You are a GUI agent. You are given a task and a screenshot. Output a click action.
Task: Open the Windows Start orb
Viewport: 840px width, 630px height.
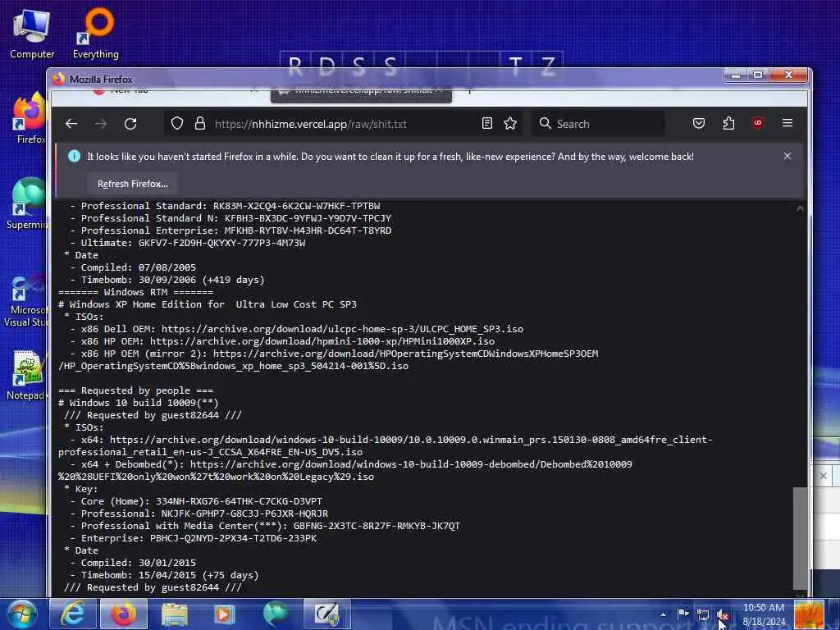22,614
